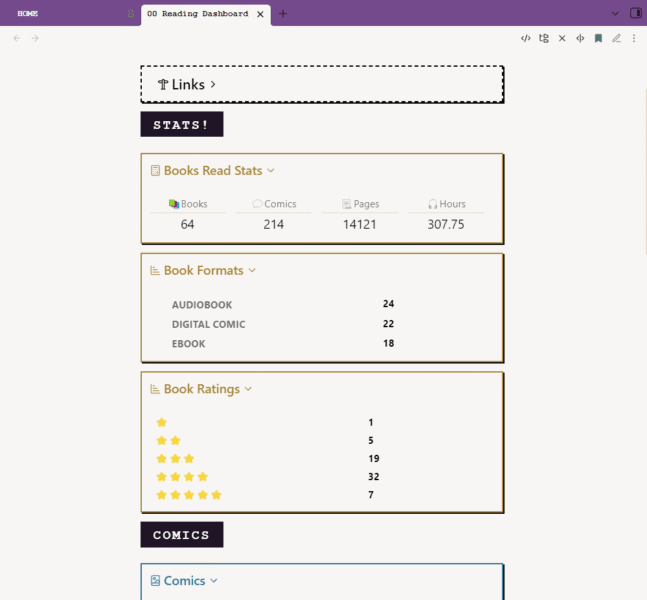Toggle the right sidebar panel icon
The image size is (647, 600).
(x=635, y=13)
